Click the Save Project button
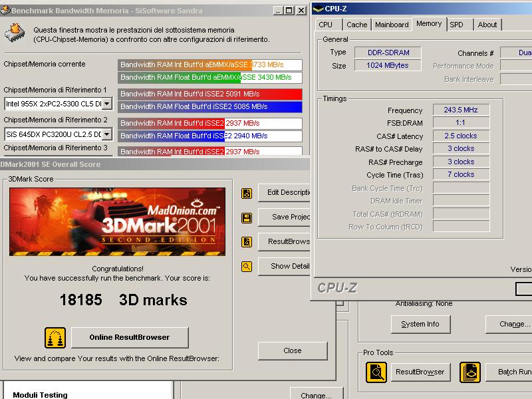Image resolution: width=532 pixels, height=399 pixels. 285,217
